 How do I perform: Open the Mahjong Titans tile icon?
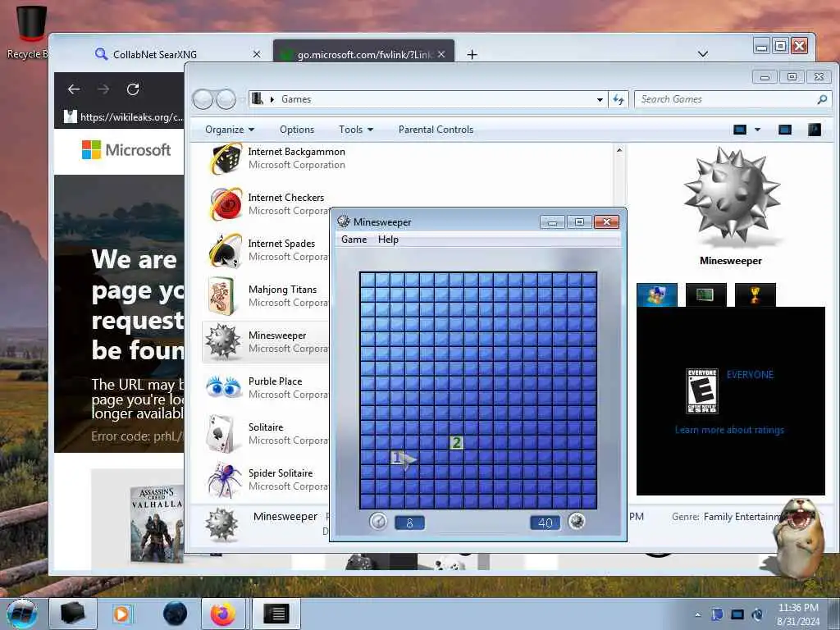[x=222, y=295]
